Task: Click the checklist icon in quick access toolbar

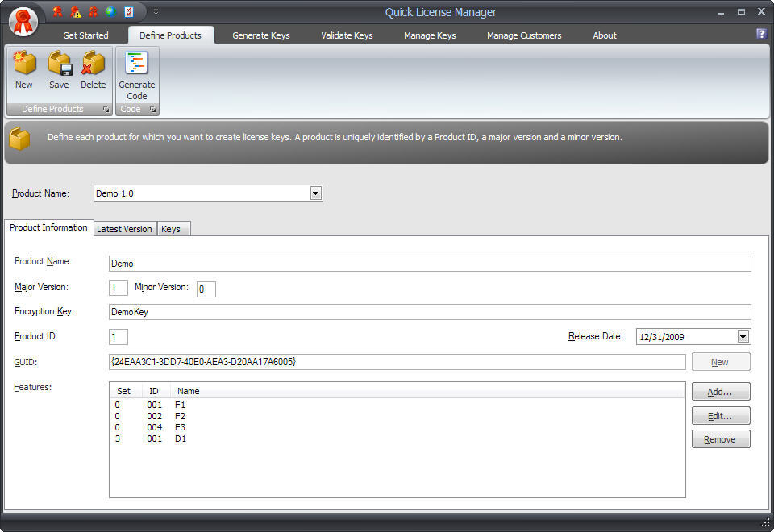Action: coord(129,12)
